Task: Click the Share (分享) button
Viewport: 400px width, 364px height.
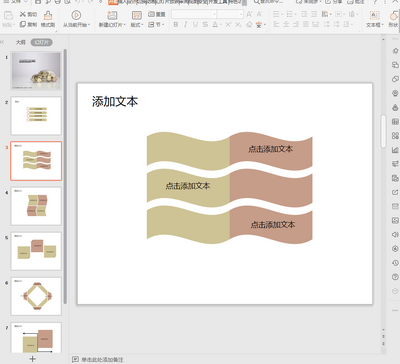Action: pyautogui.click(x=334, y=2)
